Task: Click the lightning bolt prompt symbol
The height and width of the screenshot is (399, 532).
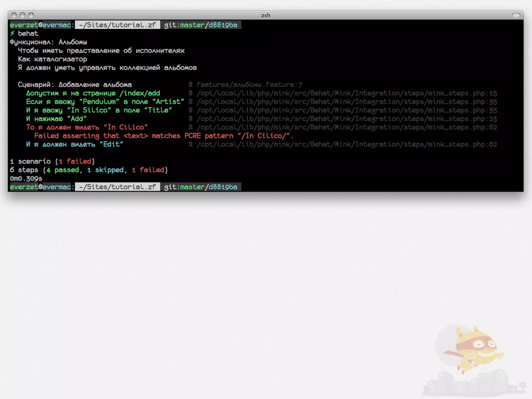Action: pos(12,33)
